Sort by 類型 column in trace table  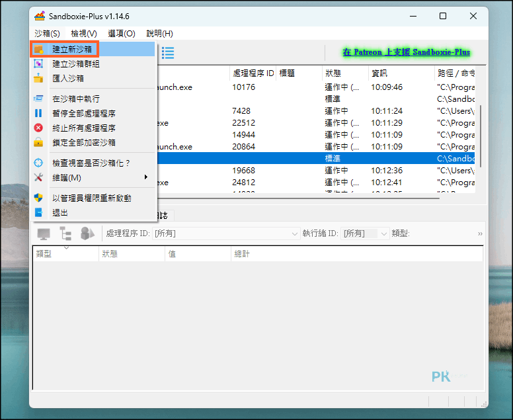click(x=65, y=254)
